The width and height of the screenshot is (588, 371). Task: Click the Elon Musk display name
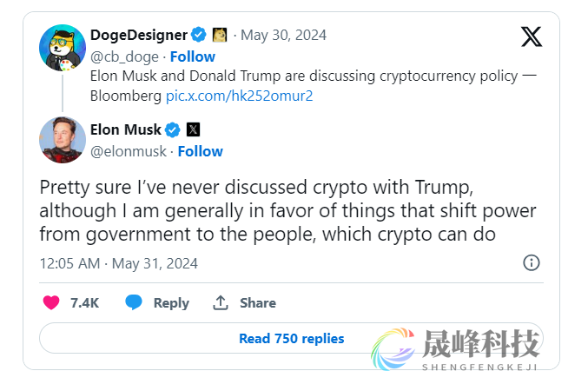tap(126, 129)
